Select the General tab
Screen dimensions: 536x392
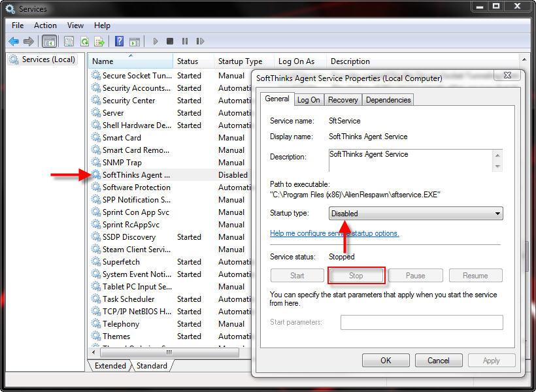[x=277, y=99]
